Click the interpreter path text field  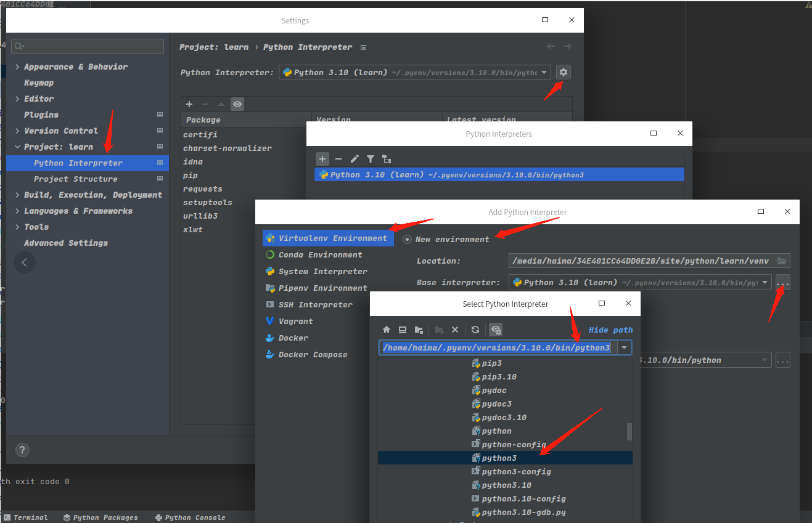pyautogui.click(x=498, y=347)
